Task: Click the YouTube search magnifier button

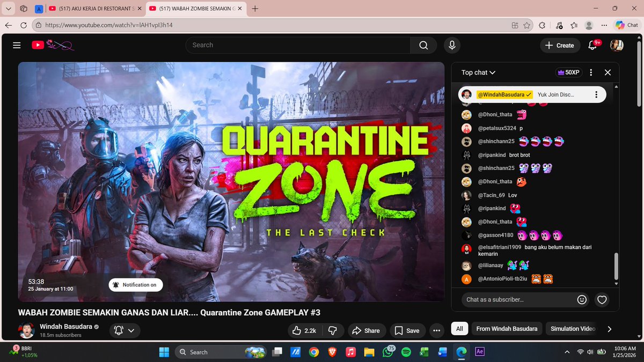Action: coord(424,46)
